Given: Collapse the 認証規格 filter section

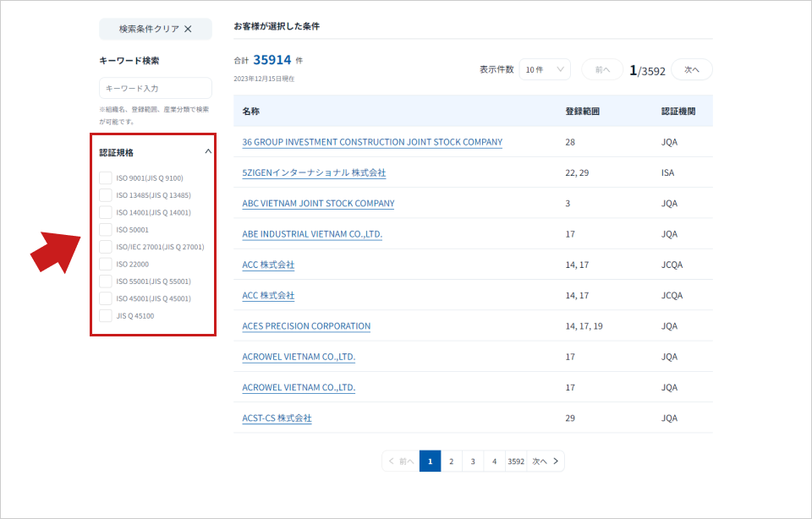Looking at the screenshot, I should pyautogui.click(x=208, y=150).
